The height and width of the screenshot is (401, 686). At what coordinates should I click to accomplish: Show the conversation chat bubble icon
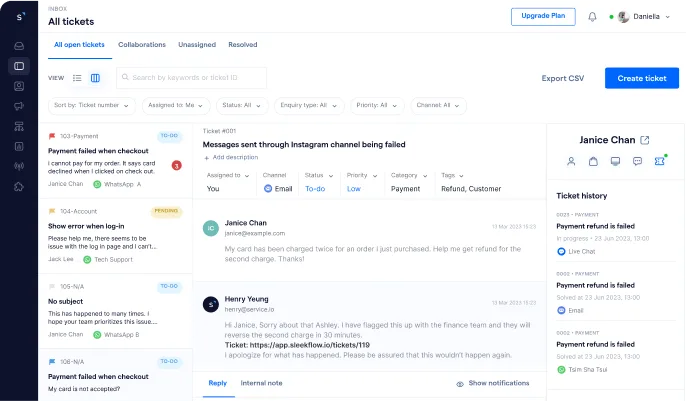pos(637,161)
